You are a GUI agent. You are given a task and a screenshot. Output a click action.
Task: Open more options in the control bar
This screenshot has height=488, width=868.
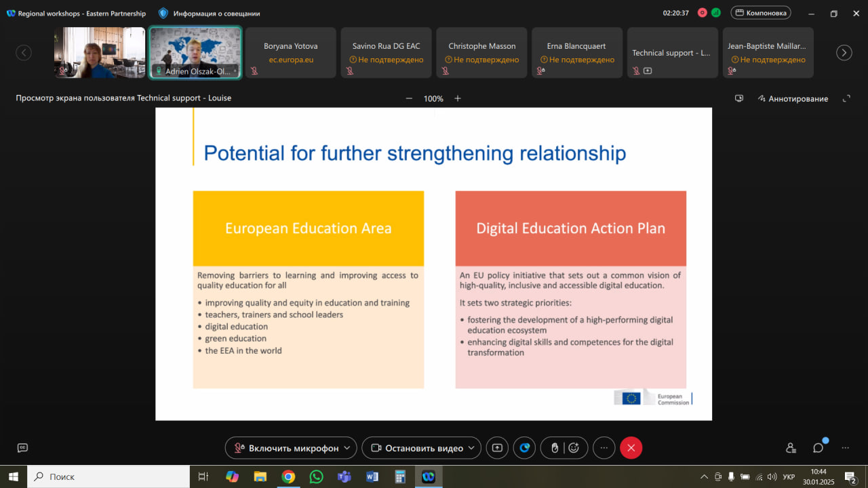(604, 448)
